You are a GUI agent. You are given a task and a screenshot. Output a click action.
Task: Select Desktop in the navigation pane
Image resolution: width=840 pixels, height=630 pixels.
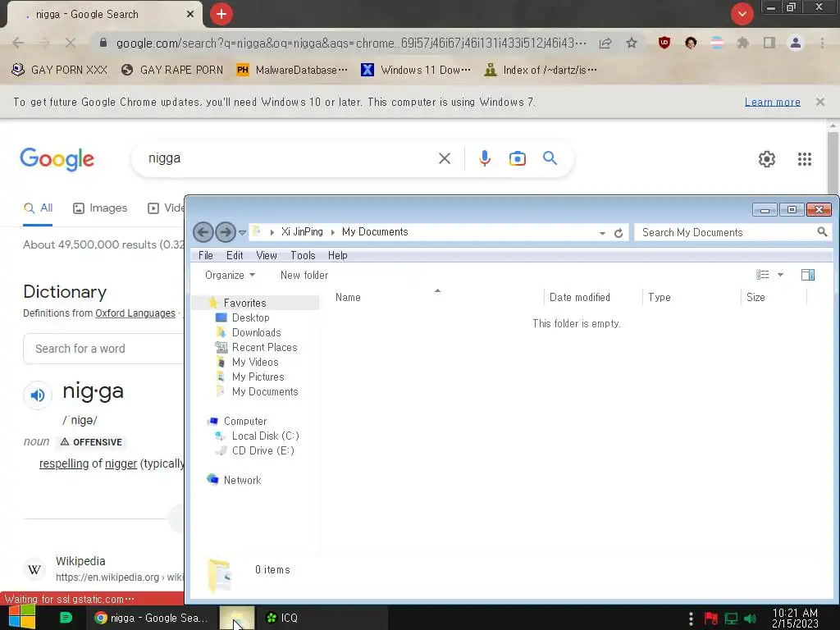click(250, 317)
